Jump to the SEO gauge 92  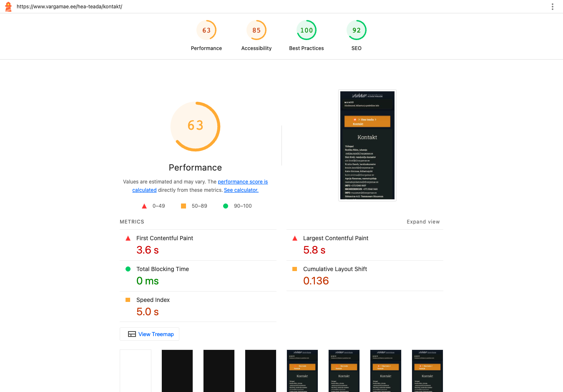point(357,36)
